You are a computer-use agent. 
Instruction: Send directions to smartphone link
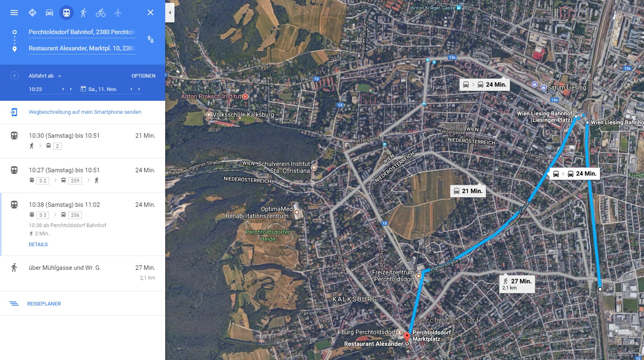[x=85, y=112]
